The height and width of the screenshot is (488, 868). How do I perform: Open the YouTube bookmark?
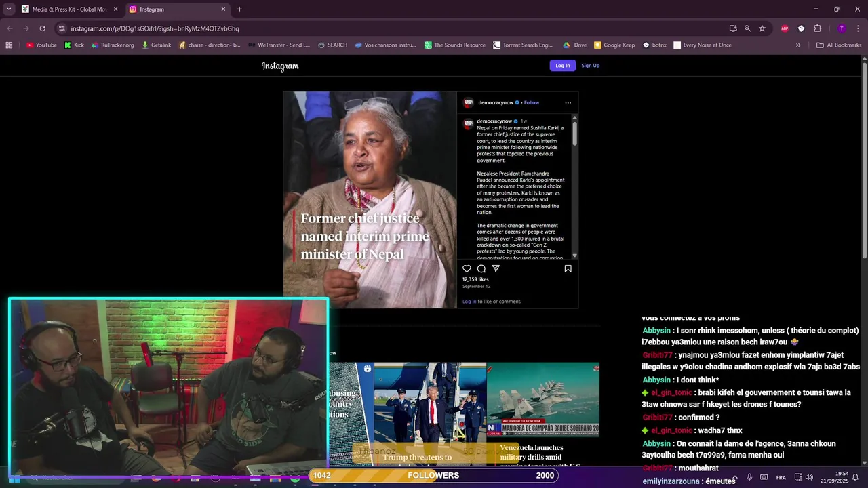[x=41, y=45]
